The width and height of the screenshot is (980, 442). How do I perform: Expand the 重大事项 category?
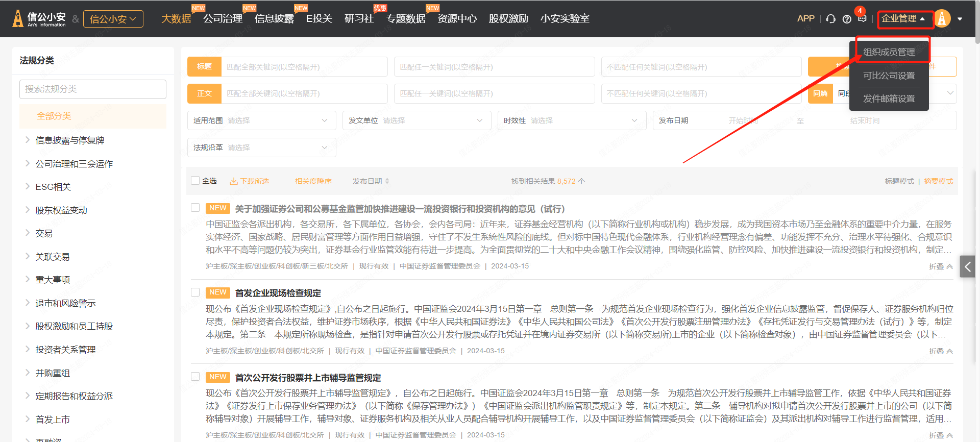coord(27,279)
